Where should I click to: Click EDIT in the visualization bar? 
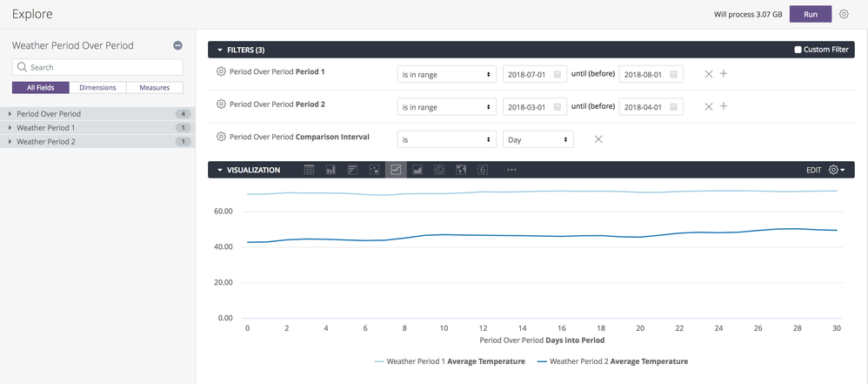[813, 170]
